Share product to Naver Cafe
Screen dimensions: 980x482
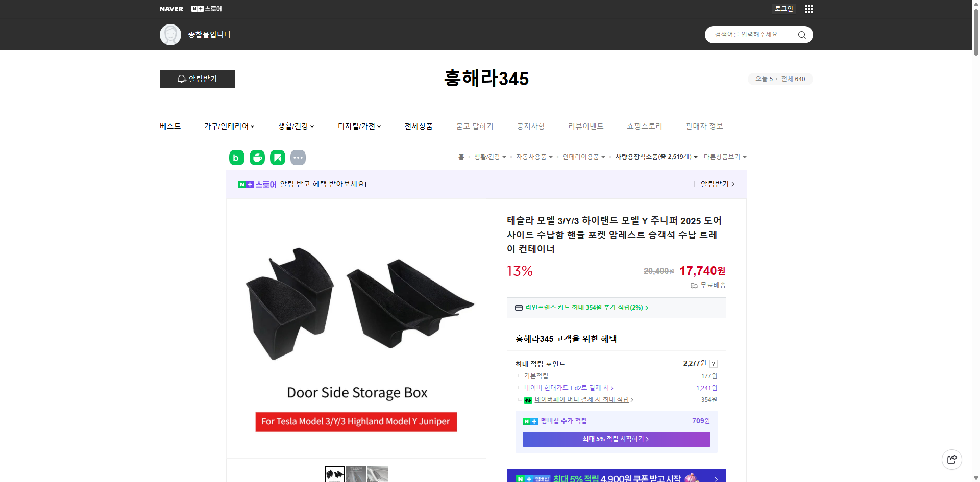257,158
